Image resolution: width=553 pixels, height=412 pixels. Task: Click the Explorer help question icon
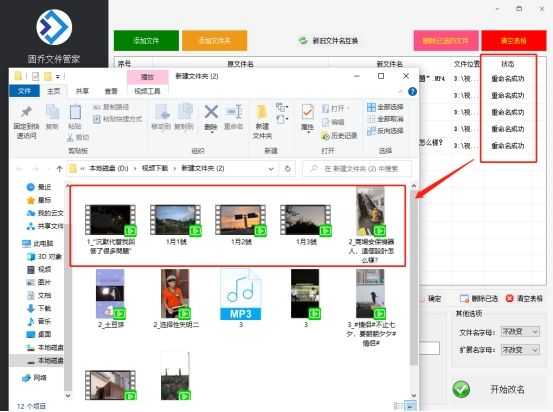412,92
